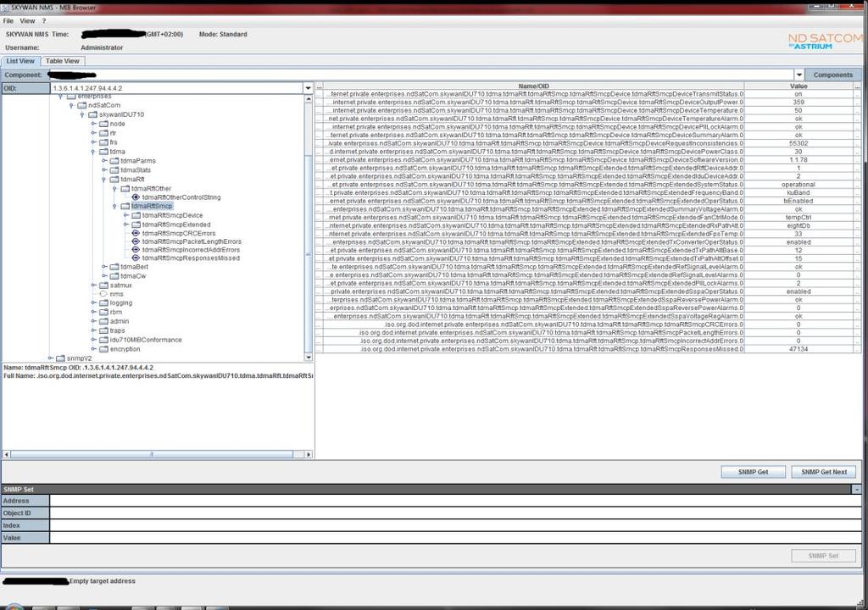
Task: Switch to the Table View tab
Action: click(63, 61)
